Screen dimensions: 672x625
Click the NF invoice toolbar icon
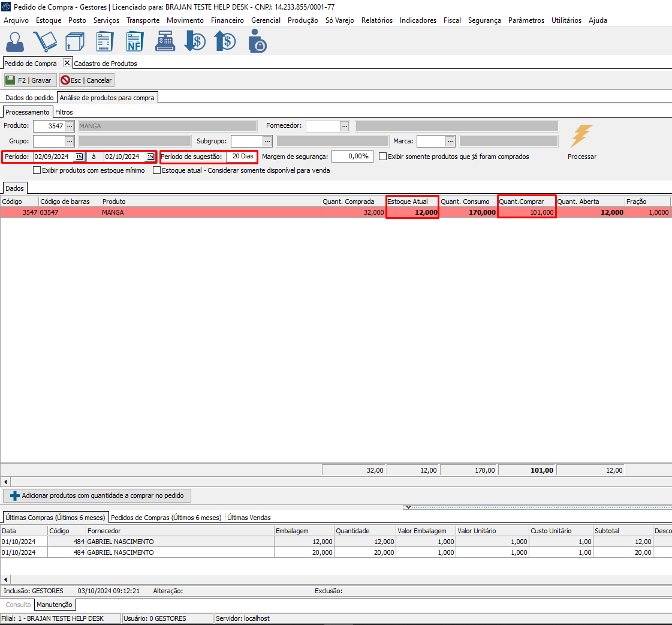(x=135, y=41)
